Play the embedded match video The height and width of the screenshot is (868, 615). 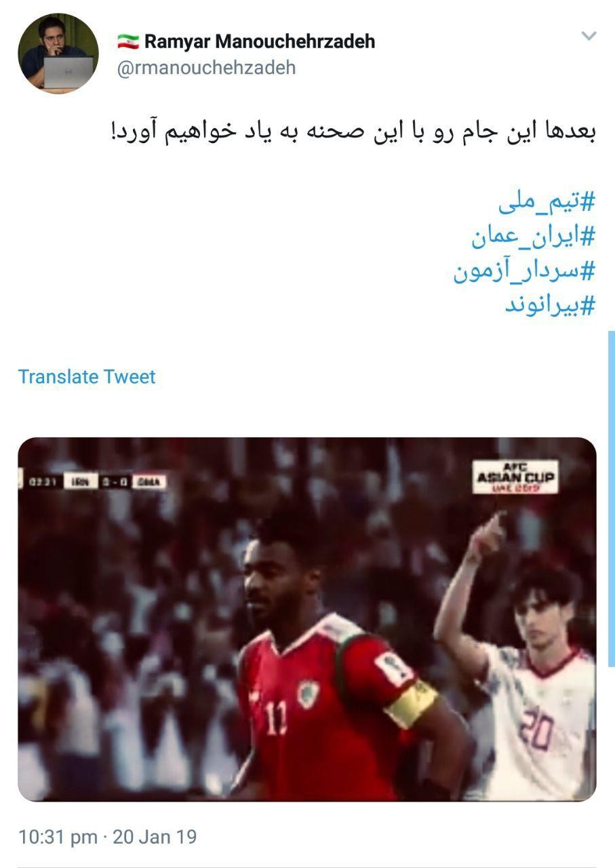point(307,620)
